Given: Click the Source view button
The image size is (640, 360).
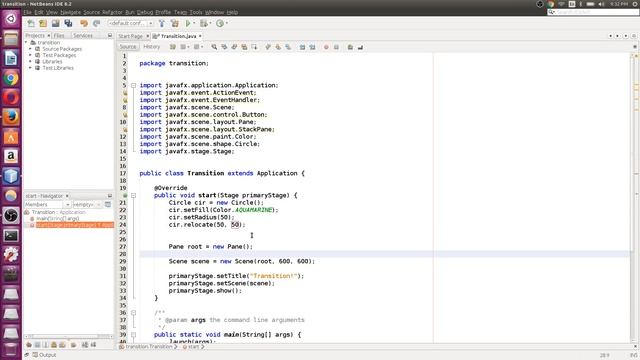Looking at the screenshot, I should [x=128, y=47].
